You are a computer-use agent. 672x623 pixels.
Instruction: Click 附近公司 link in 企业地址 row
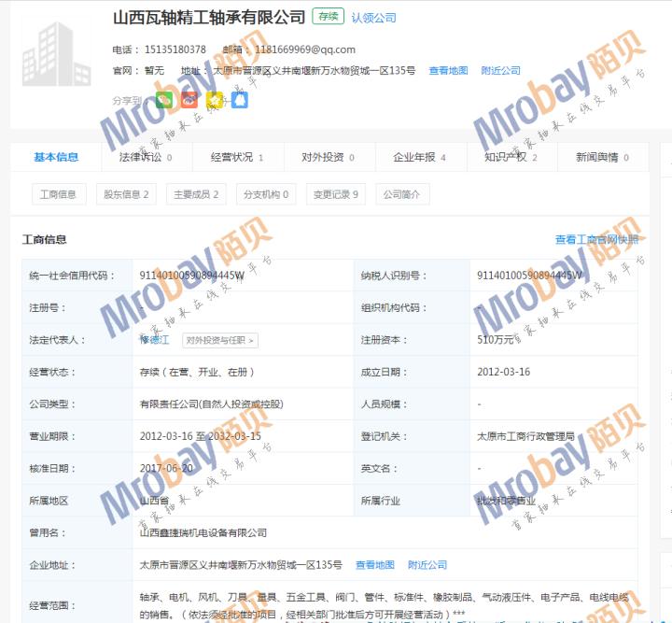click(427, 565)
